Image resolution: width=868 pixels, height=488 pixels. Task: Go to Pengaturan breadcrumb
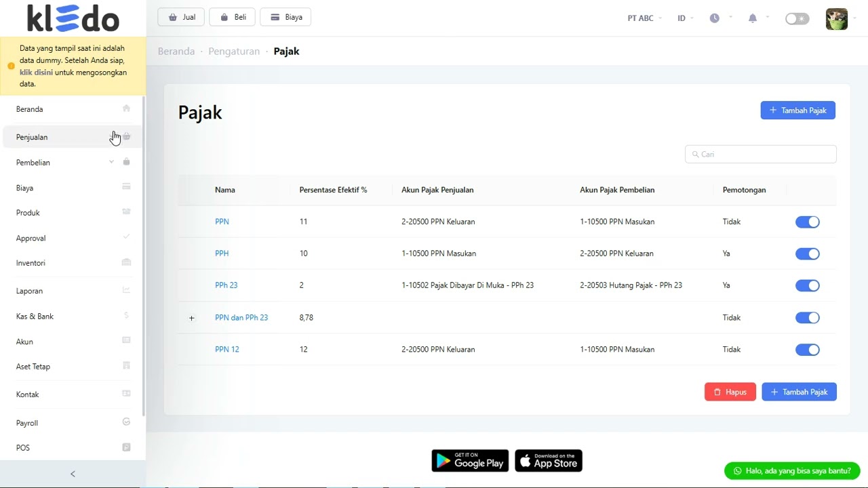click(x=234, y=52)
